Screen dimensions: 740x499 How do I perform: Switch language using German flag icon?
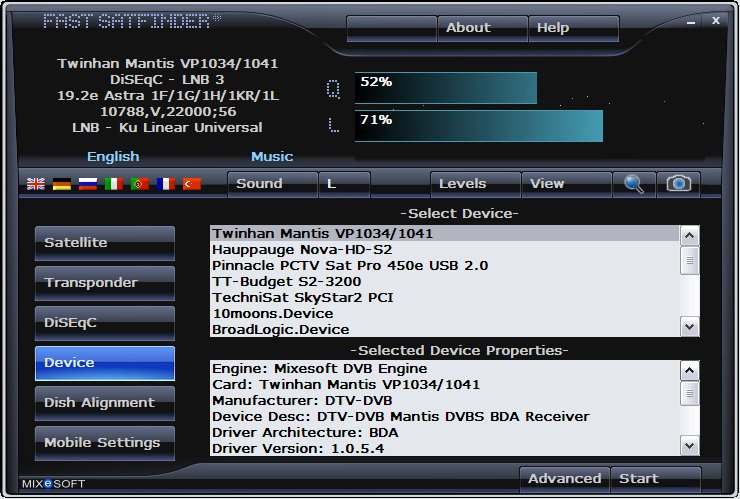click(62, 184)
